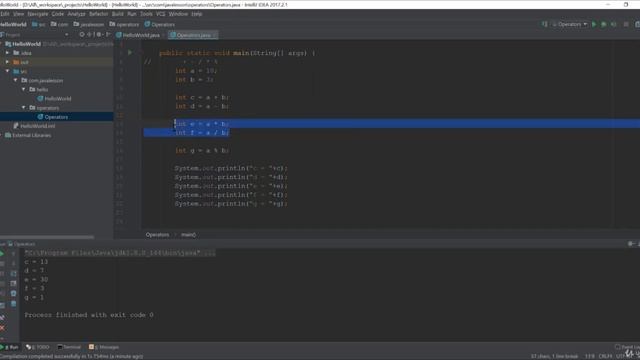The width and height of the screenshot is (640, 360).
Task: Click the com breadcrumb in navigation bar
Action: pyautogui.click(x=60, y=24)
